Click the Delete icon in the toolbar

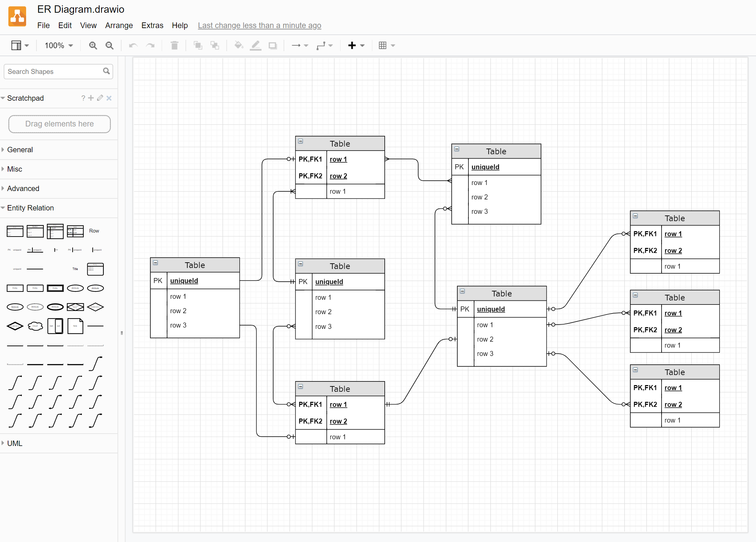tap(174, 46)
